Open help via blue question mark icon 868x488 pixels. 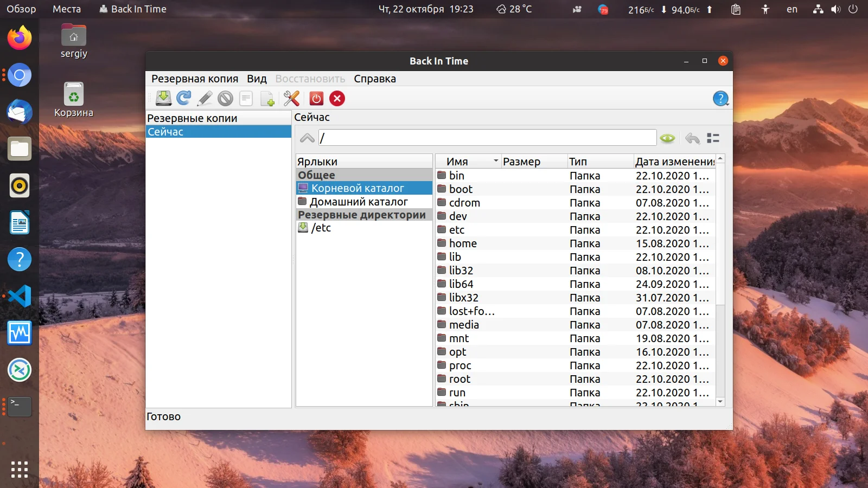click(x=720, y=99)
